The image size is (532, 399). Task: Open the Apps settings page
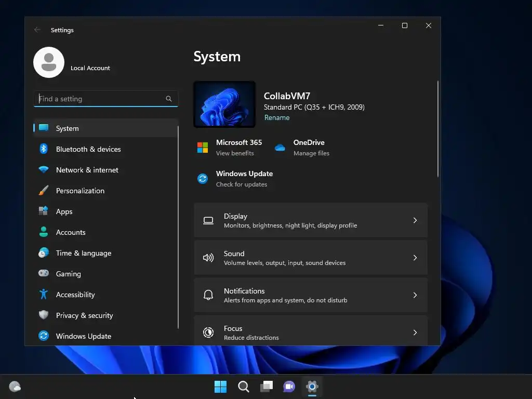pyautogui.click(x=105, y=211)
